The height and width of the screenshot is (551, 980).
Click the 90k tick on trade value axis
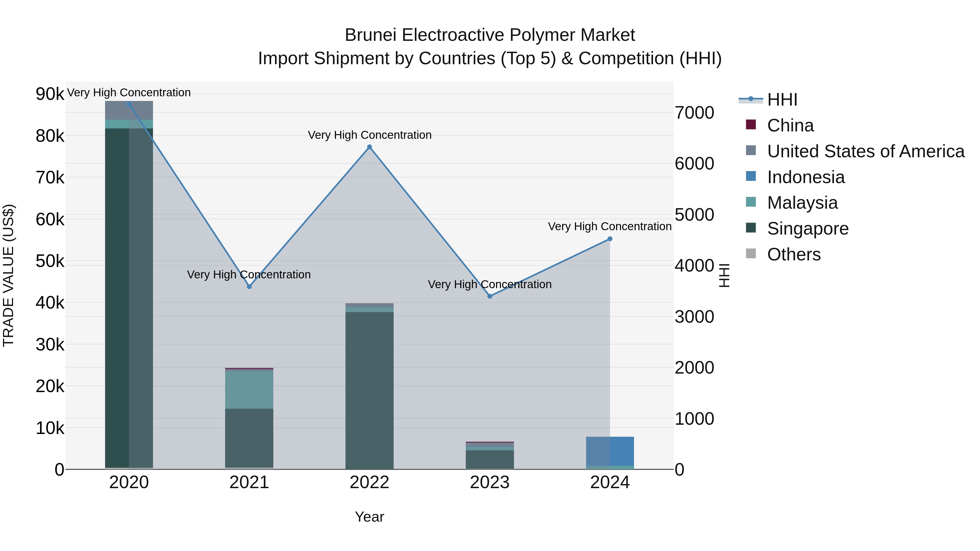point(50,94)
